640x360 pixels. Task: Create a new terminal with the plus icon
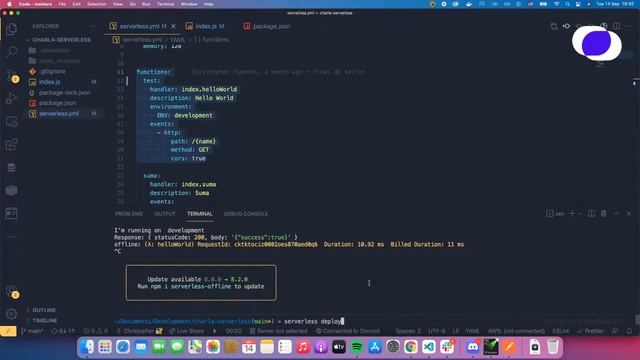pos(572,213)
